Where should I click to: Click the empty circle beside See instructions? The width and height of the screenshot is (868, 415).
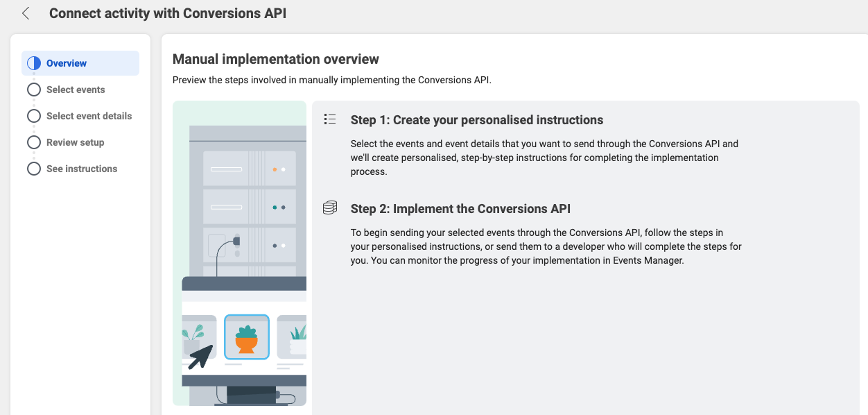click(x=34, y=169)
